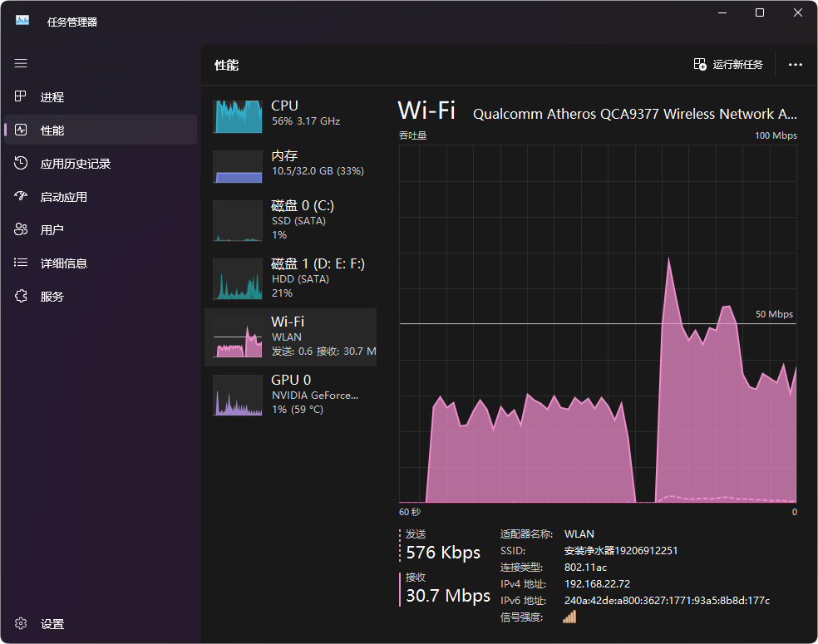The width and height of the screenshot is (818, 644).
Task: Click the Startup apps (启动应用) icon
Action: click(x=22, y=197)
